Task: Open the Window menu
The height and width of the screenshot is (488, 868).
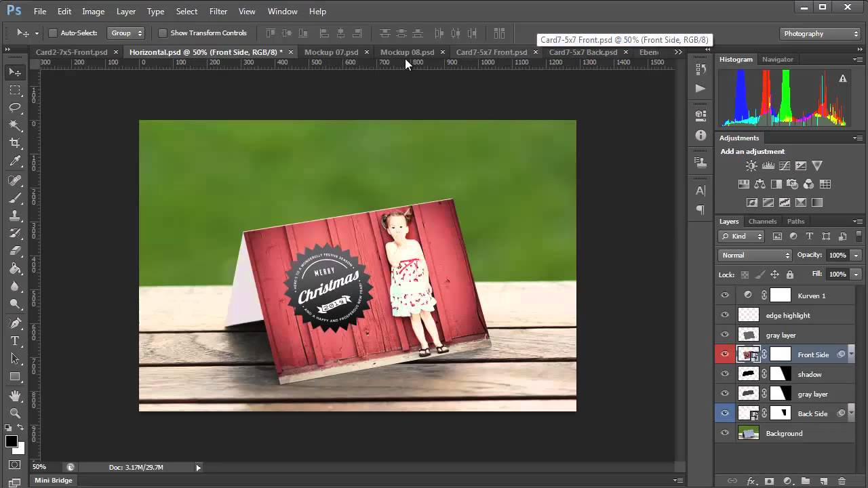Action: pos(282,12)
